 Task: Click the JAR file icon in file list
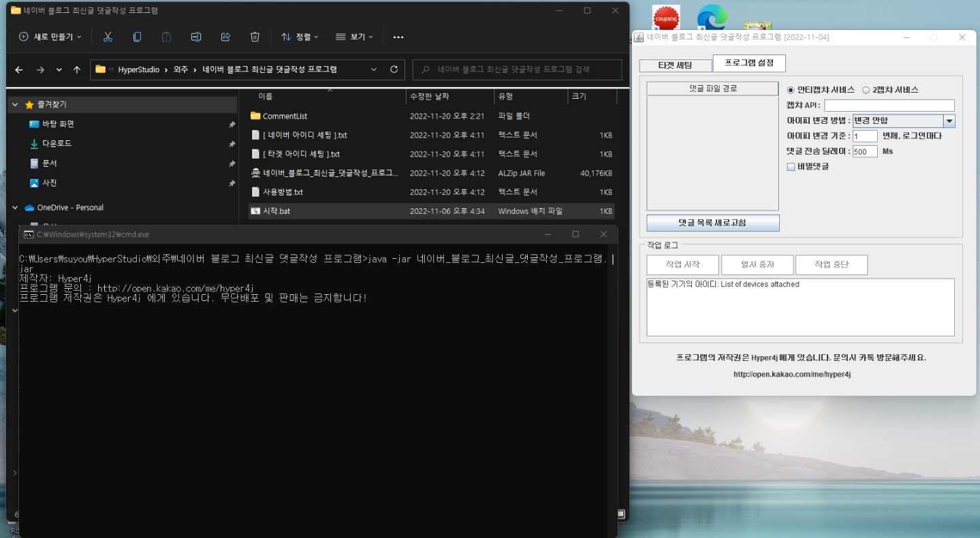(255, 173)
